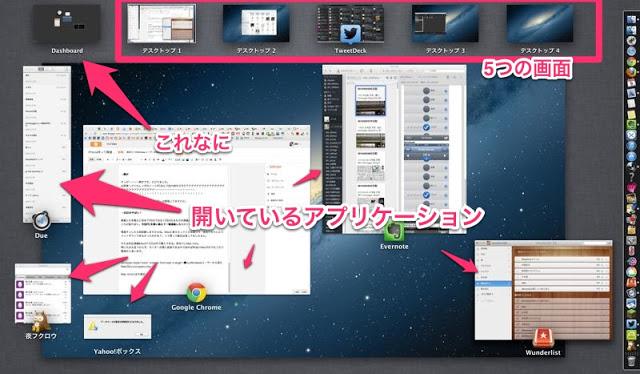The height and width of the screenshot is (374, 640).
Task: Click the 夜フクロウ owl icon
Action: (41, 321)
